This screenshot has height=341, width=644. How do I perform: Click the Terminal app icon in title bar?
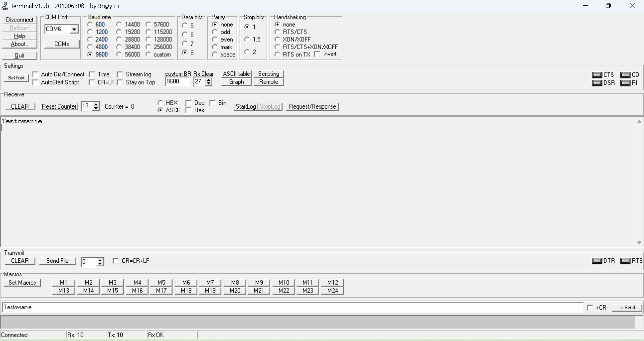pos(5,6)
